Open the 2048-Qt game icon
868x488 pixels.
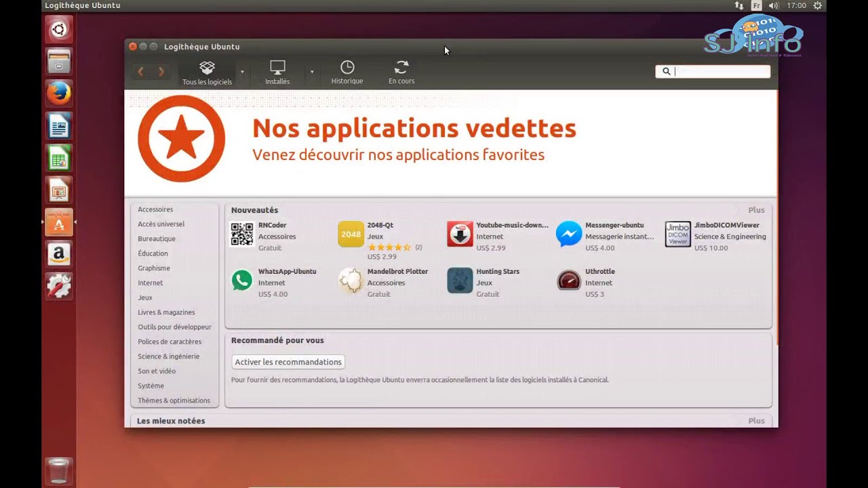[x=351, y=234]
